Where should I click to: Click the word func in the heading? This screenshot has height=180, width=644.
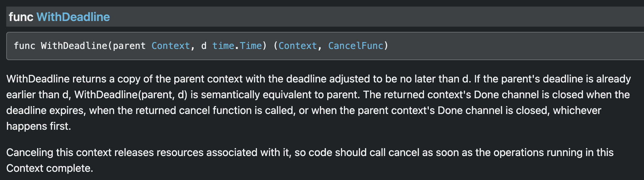click(21, 17)
